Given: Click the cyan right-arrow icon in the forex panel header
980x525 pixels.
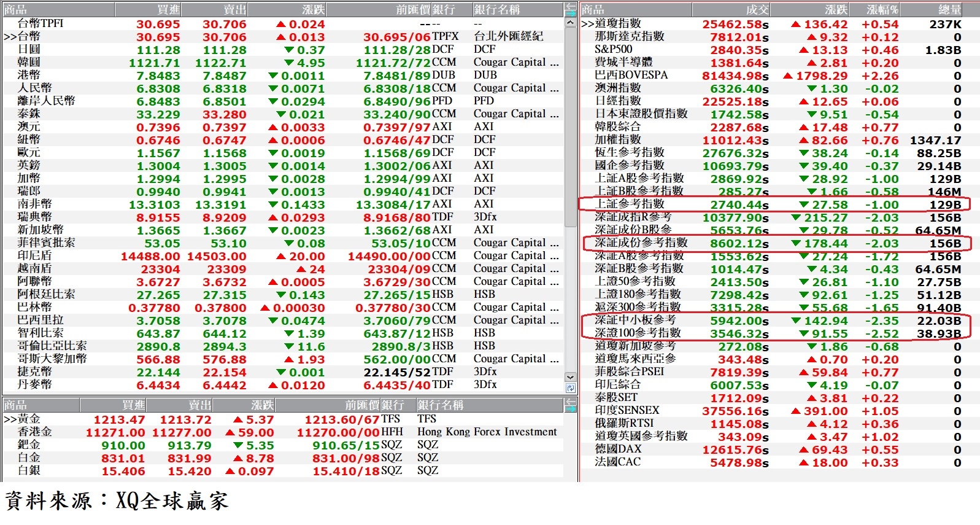Looking at the screenshot, I should pos(570,12).
